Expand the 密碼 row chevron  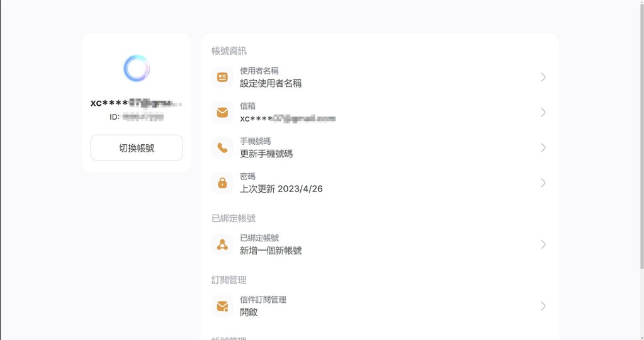click(x=543, y=183)
